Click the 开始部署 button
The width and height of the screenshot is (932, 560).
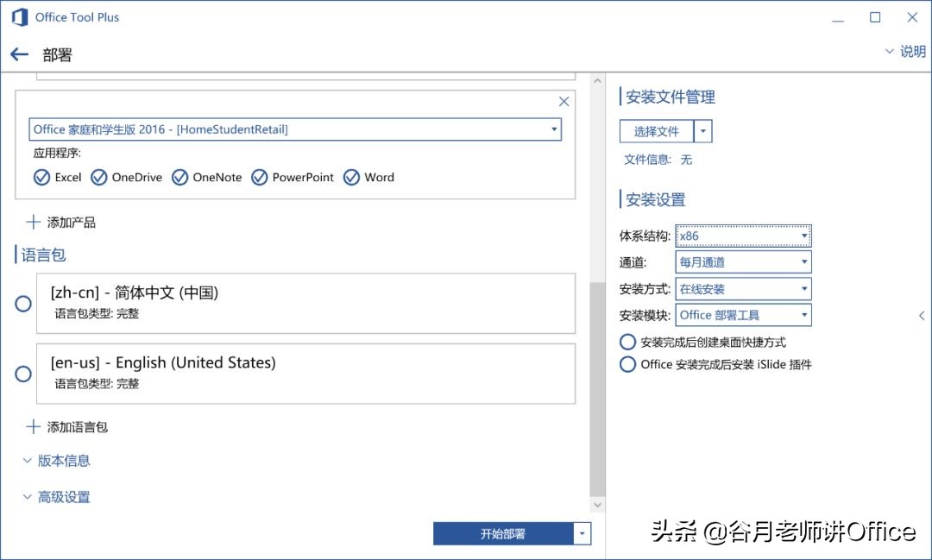click(503, 534)
